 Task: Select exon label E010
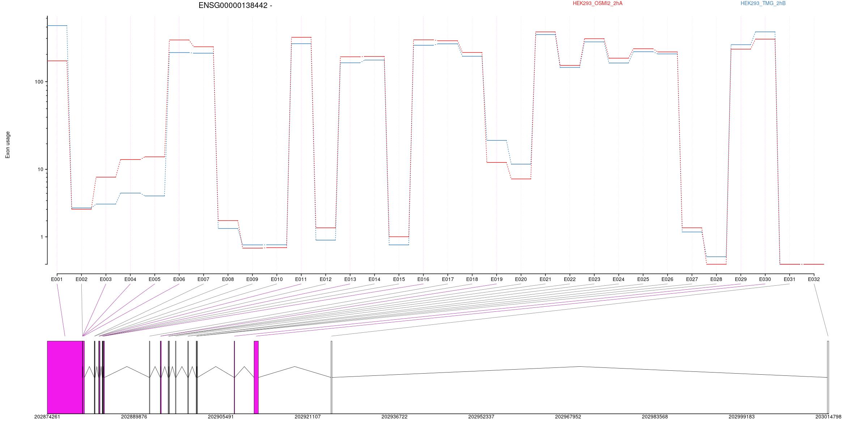(x=277, y=279)
